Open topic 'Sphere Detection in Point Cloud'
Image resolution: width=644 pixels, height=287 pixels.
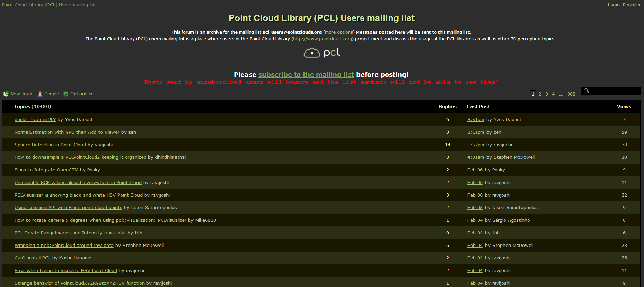(x=50, y=145)
